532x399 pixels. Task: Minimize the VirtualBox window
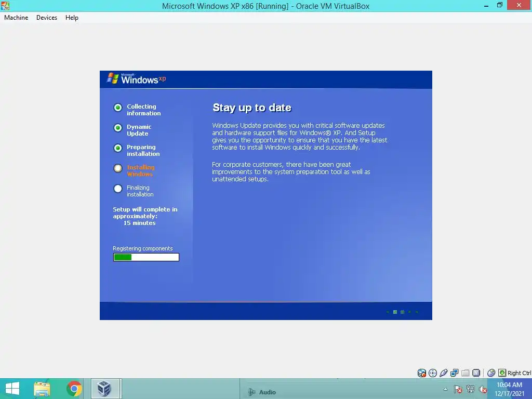coord(486,5)
